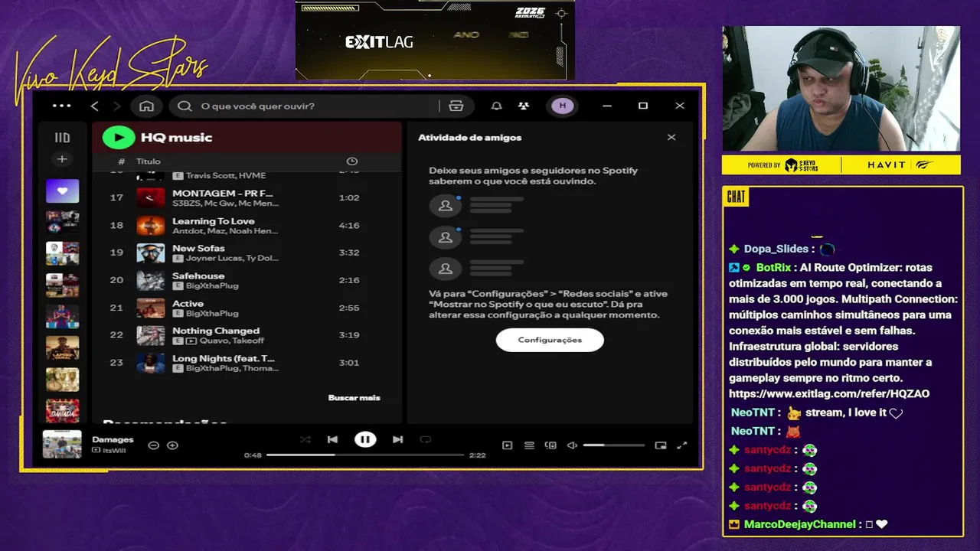The image size is (980, 551).
Task: Add Damages to a playlist with the plus circle
Action: click(x=172, y=445)
